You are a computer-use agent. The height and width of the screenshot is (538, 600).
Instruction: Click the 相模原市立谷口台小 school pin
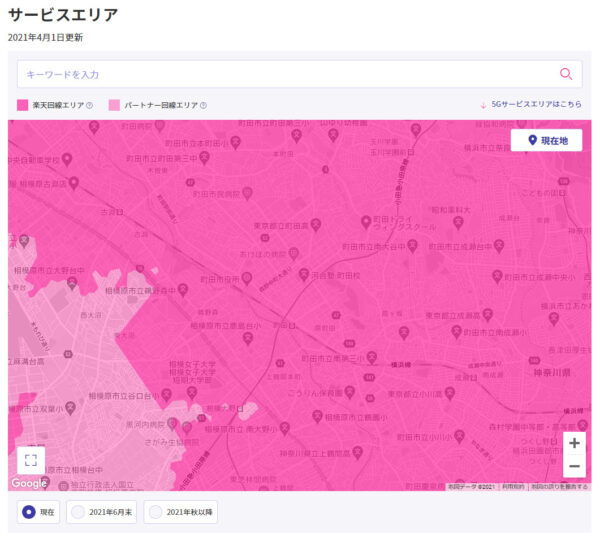click(x=166, y=394)
